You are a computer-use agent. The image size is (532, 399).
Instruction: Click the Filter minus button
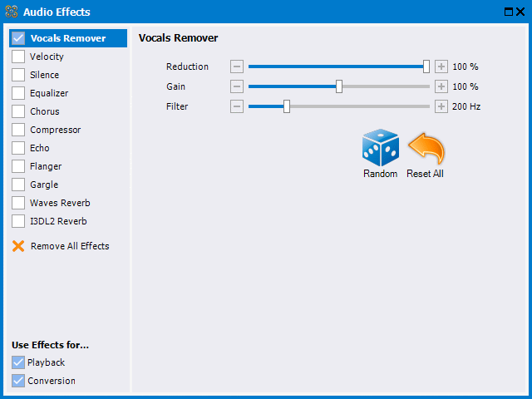[x=237, y=106]
